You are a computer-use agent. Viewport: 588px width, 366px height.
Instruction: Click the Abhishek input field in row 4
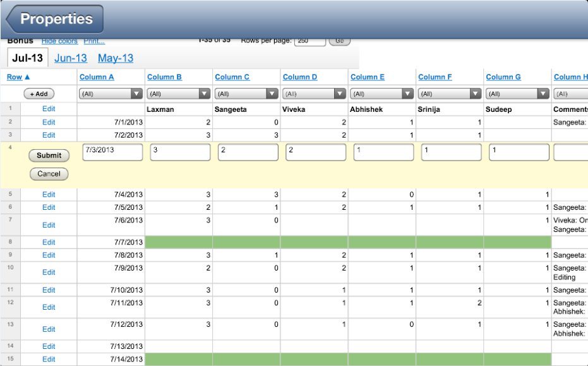(x=383, y=152)
